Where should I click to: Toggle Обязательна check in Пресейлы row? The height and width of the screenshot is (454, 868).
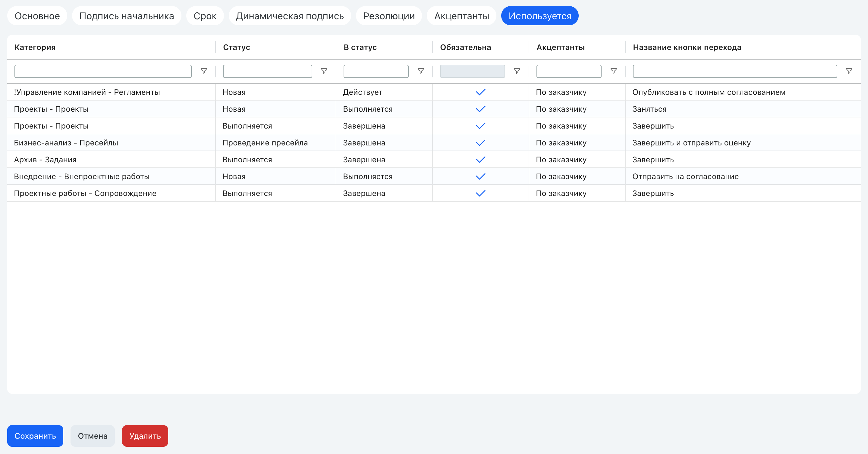pyautogui.click(x=480, y=142)
